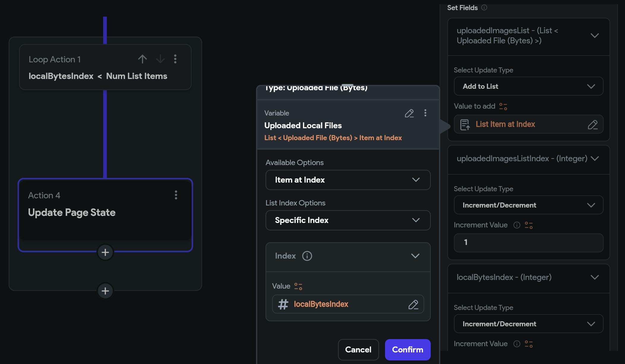Collapse the Index section chevron
Screen dimensions: 625x364
pyautogui.click(x=415, y=256)
